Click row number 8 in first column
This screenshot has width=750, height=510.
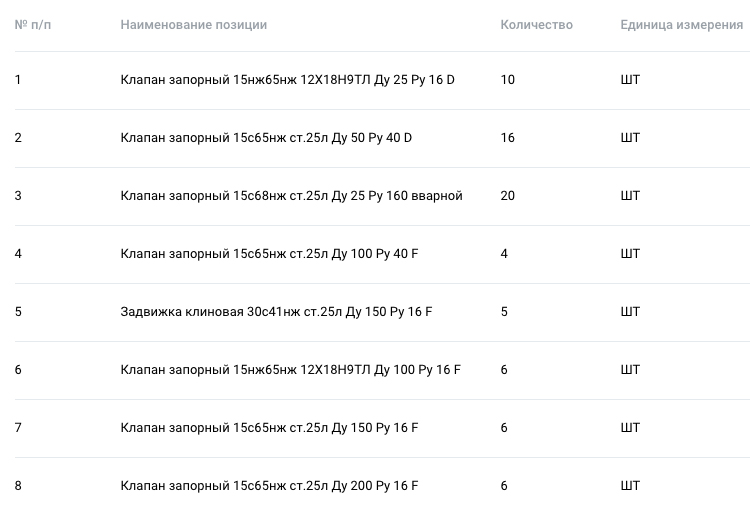pyautogui.click(x=18, y=486)
